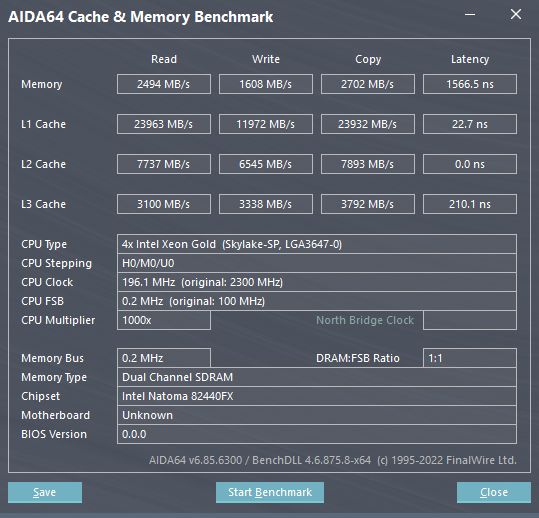Close the window with the X icon
539x518 pixels.
tap(516, 14)
